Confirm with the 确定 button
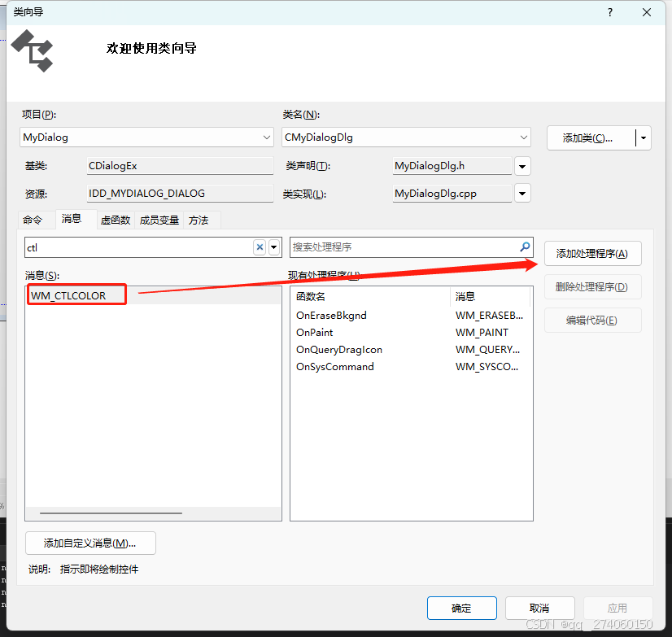This screenshot has height=637, width=672. coord(462,608)
